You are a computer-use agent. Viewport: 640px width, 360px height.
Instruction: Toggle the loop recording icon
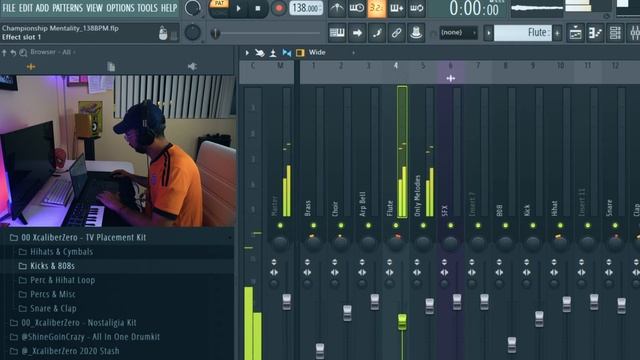[416, 8]
